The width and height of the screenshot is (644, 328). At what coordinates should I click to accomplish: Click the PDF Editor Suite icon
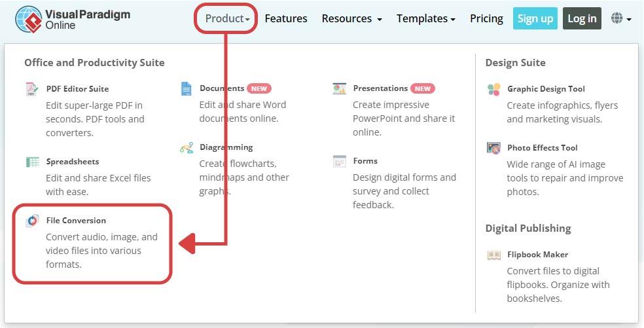(x=32, y=89)
